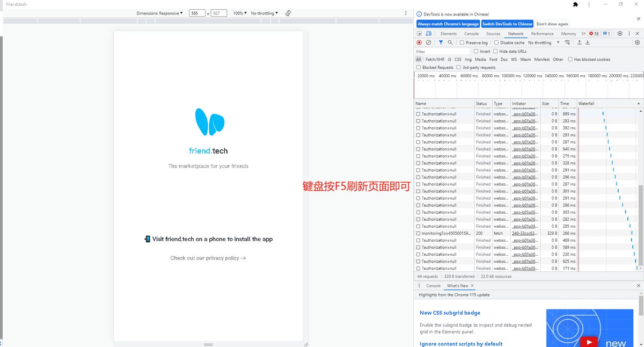Switch to the Elements tab
Screen dimensions: 644x347
click(x=449, y=33)
